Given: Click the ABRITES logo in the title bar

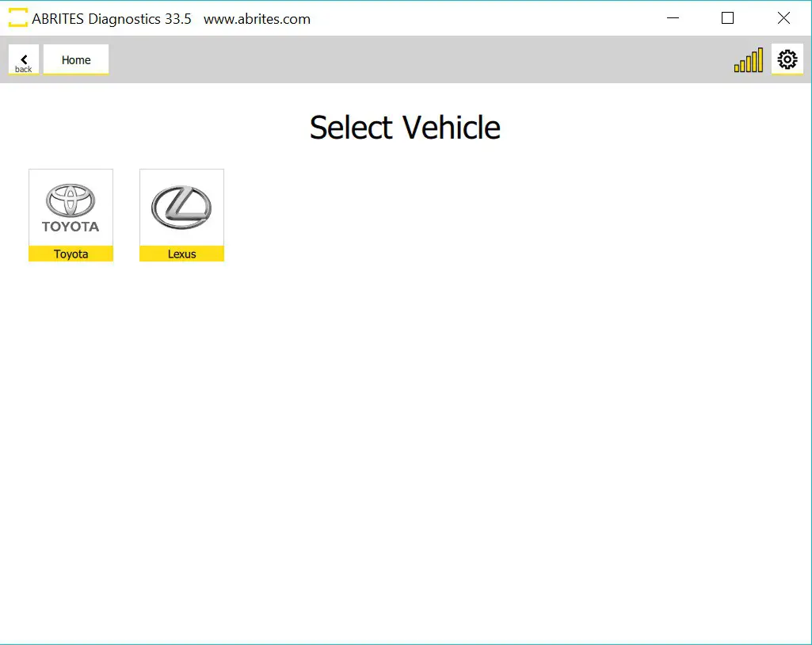Looking at the screenshot, I should 17,17.
